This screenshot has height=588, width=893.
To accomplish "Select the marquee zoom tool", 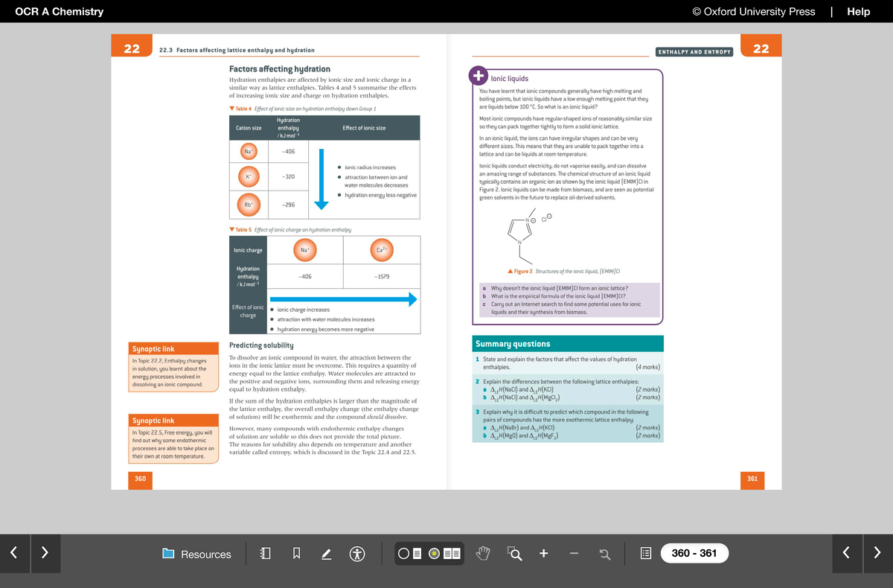I will point(514,554).
